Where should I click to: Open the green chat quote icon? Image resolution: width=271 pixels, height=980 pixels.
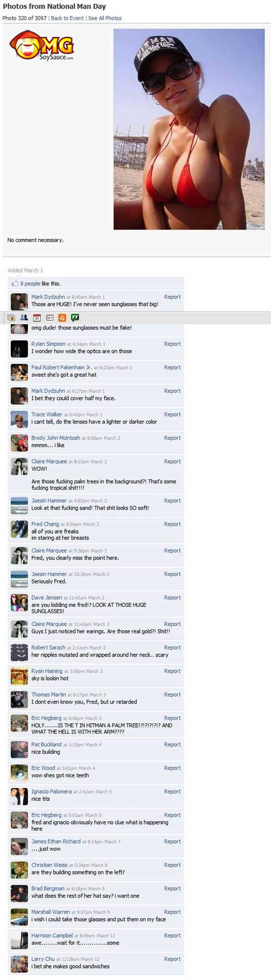tap(75, 318)
